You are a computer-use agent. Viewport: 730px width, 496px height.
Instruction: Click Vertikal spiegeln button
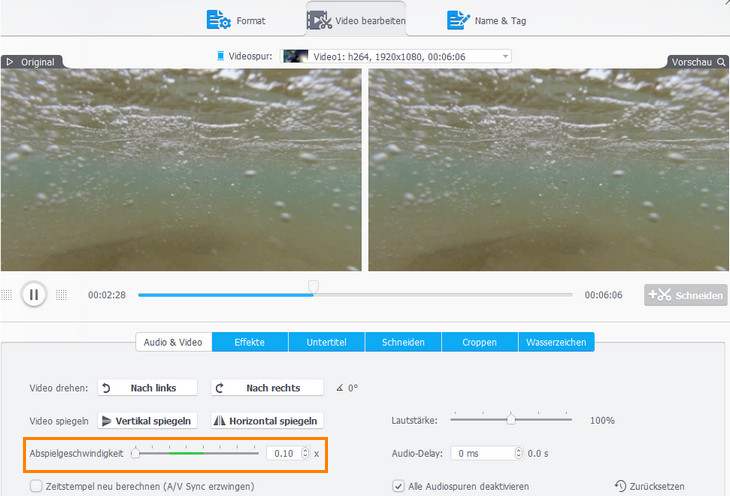coord(147,421)
